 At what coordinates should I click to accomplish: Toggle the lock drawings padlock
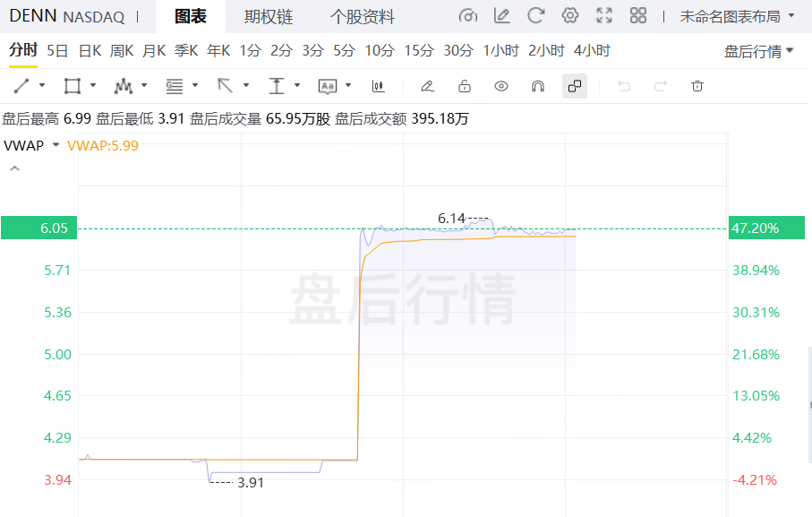click(x=464, y=86)
